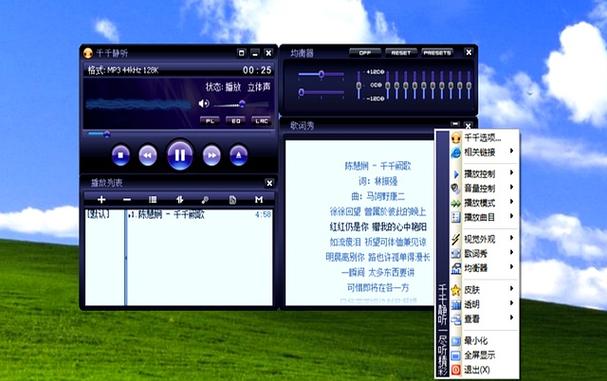The image size is (607, 381).
Task: Skip to the next track
Action: [x=211, y=155]
